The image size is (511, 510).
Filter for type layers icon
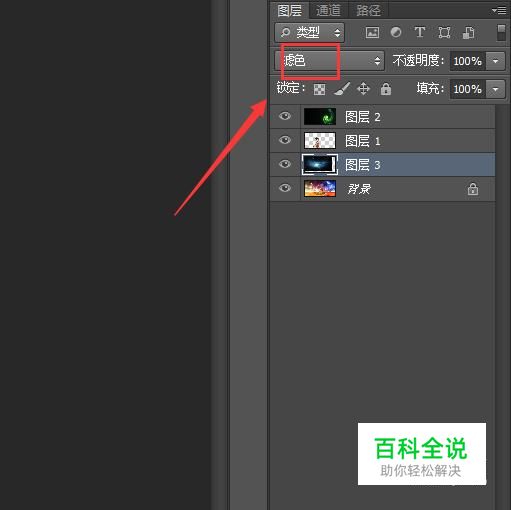(420, 32)
